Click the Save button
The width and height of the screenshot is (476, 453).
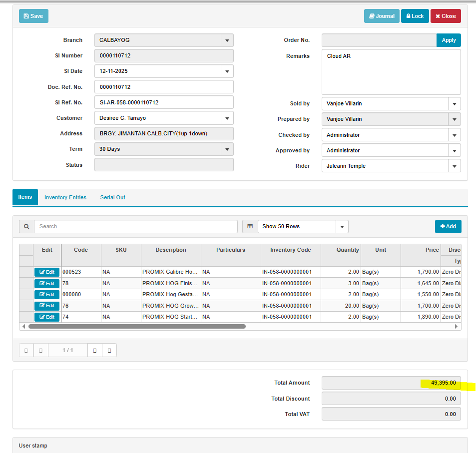coord(33,16)
